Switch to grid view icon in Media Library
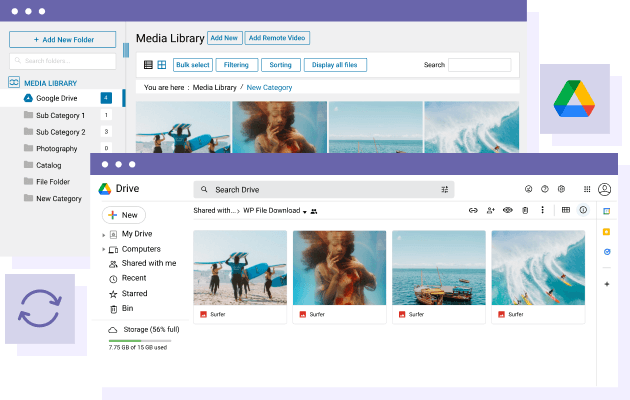This screenshot has height=400, width=630. pos(162,65)
